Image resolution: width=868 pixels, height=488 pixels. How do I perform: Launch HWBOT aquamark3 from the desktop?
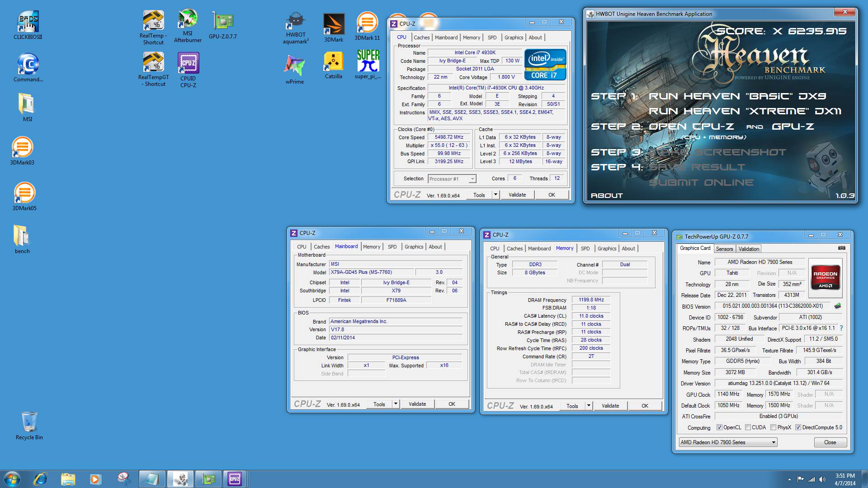coord(296,27)
